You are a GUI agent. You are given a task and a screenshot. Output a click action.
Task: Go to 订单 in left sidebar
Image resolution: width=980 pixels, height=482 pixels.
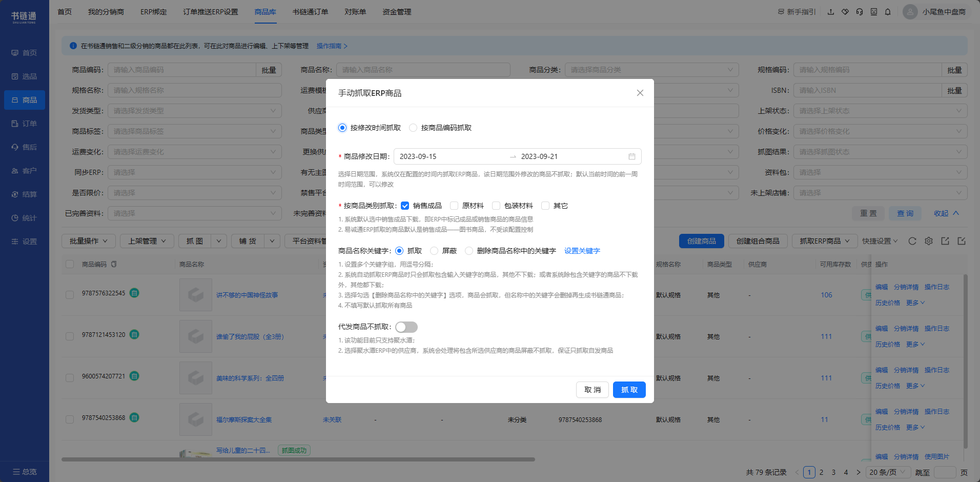[25, 124]
